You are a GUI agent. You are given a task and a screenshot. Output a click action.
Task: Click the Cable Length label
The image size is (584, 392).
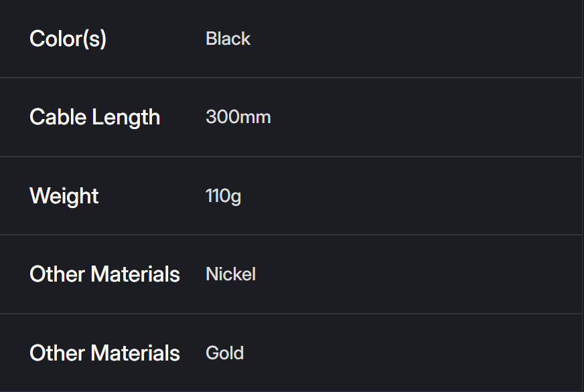94,117
